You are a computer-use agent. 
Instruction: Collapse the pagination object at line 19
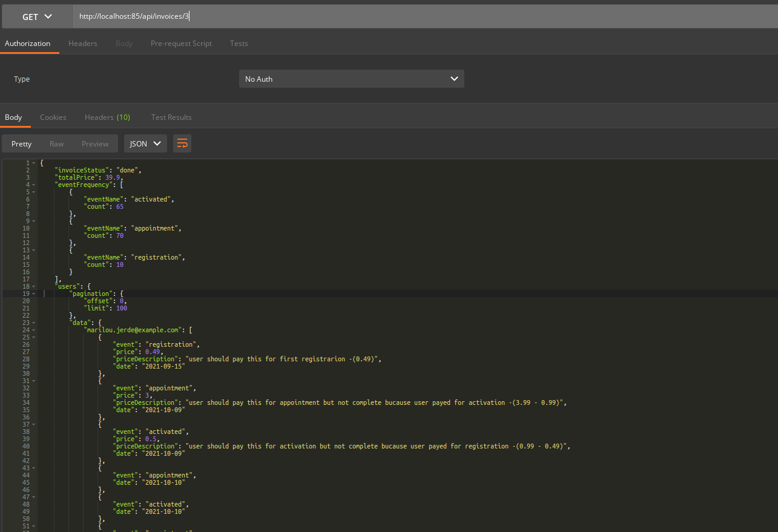click(x=33, y=294)
